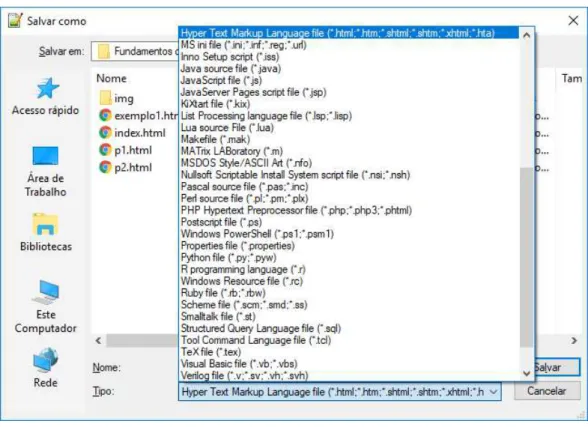Screen dimensions: 588x427
Task: Choose MATrix LABoratory (*.m) type
Action: (349, 151)
